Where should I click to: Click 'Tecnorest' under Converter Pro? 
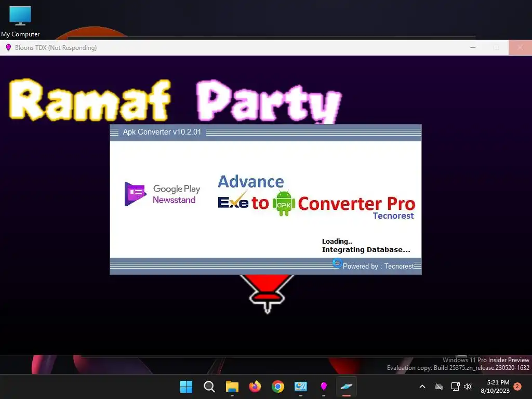click(393, 216)
